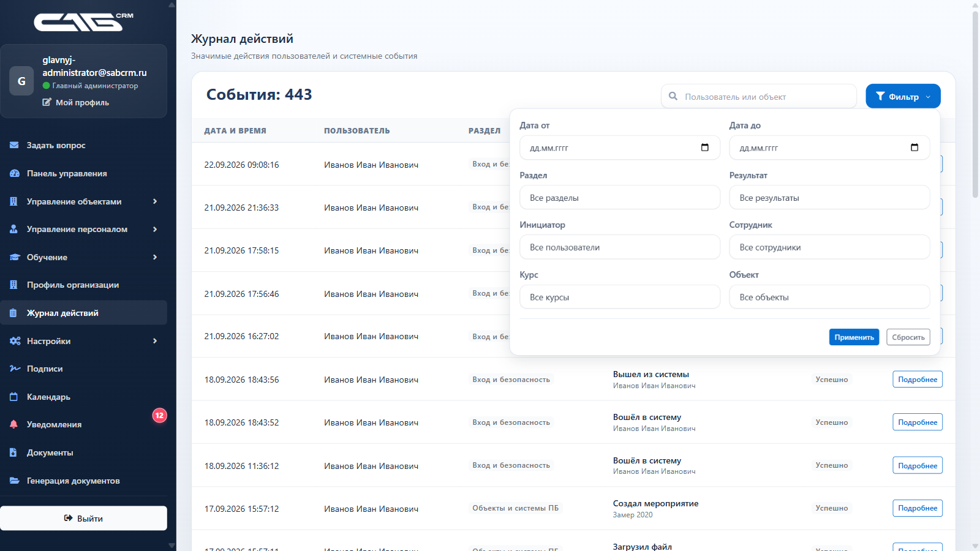
Task: Click the building icon for Профиль организации
Action: click(x=14, y=285)
